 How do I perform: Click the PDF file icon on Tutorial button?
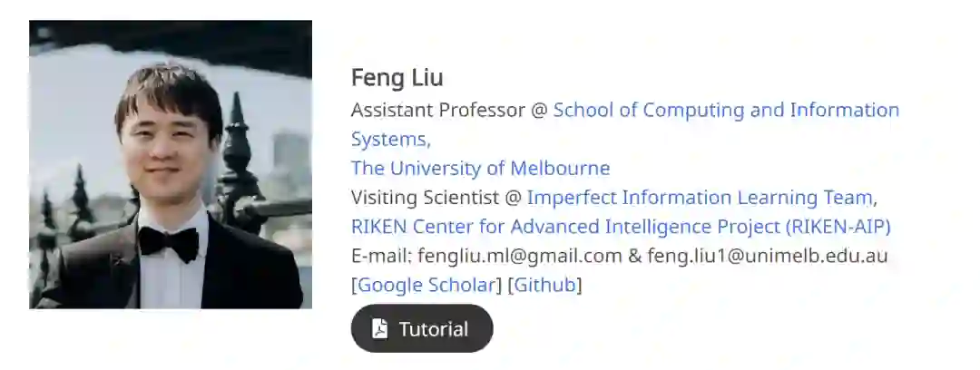(x=379, y=329)
